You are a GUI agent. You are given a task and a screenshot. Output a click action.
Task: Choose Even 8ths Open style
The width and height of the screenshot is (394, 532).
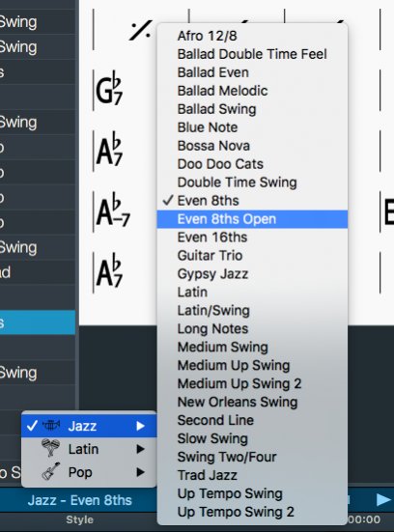[x=252, y=219]
